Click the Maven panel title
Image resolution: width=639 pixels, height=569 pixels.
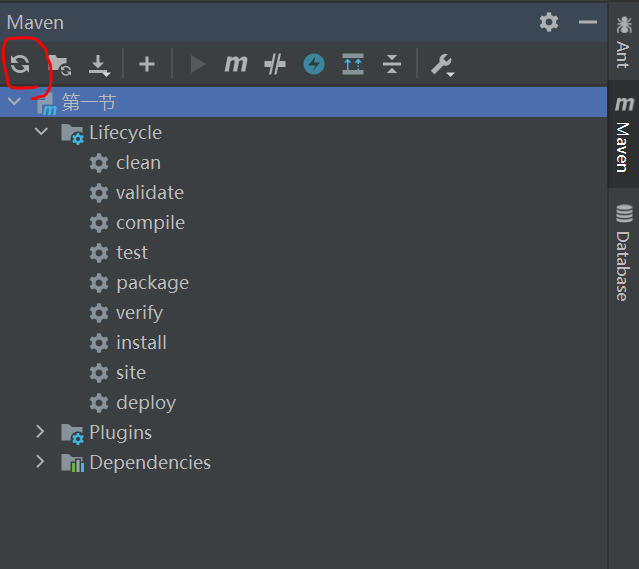click(35, 22)
